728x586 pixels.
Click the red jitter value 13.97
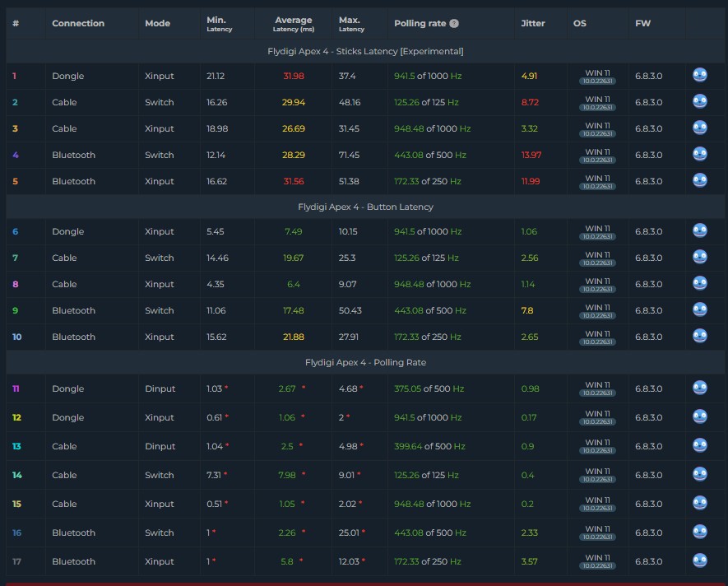[x=531, y=155]
